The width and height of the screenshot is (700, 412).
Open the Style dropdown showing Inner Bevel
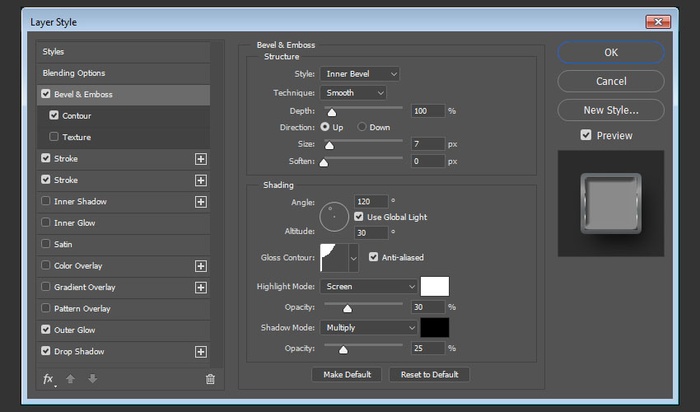coord(360,74)
